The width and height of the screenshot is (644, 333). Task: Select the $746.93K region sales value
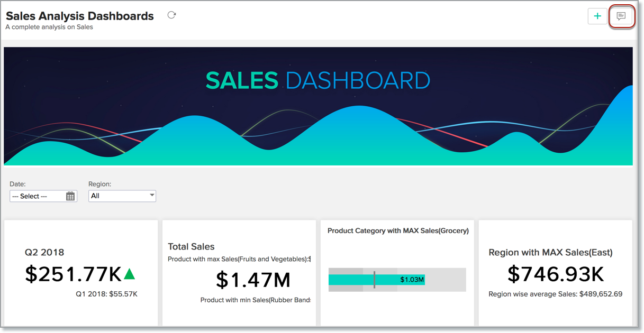coord(555,274)
